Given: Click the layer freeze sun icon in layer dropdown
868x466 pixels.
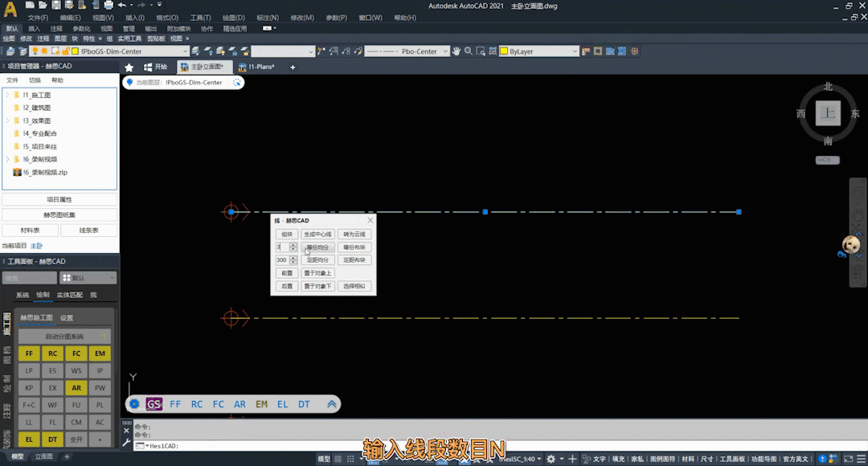Looking at the screenshot, I should 44,51.
